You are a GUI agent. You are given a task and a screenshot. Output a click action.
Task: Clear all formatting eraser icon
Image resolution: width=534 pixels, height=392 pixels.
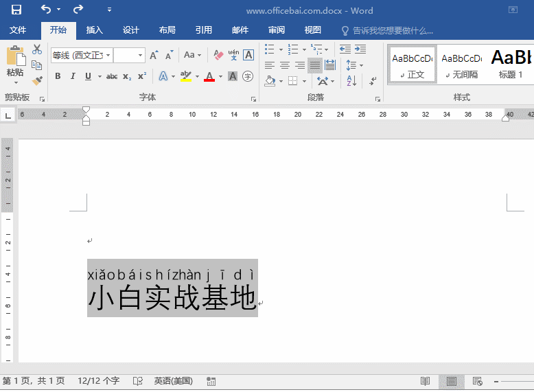pyautogui.click(x=218, y=55)
